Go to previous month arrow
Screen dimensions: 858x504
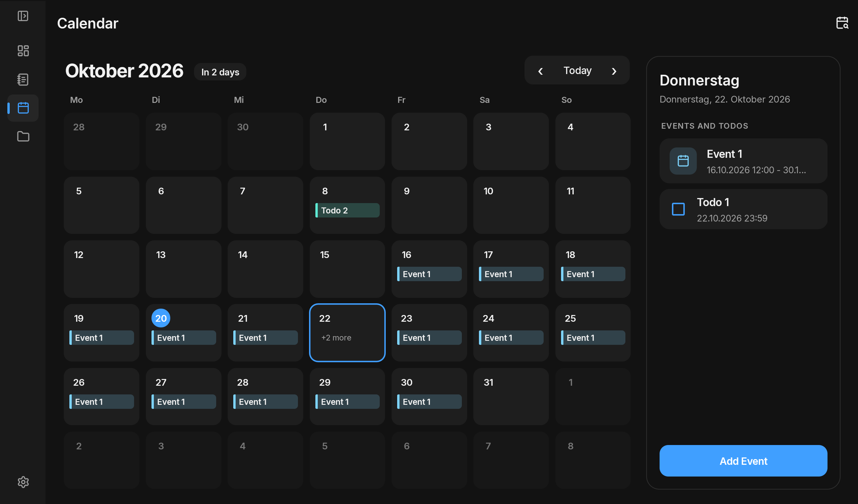click(540, 71)
